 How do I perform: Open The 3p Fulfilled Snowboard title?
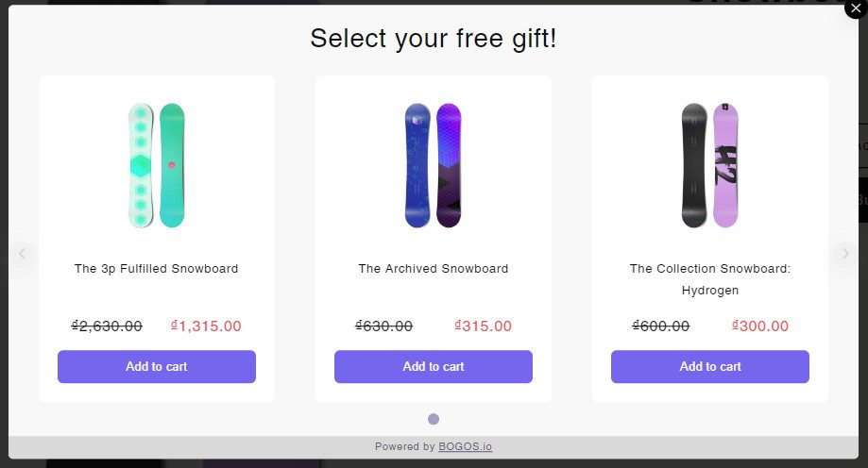(x=157, y=269)
